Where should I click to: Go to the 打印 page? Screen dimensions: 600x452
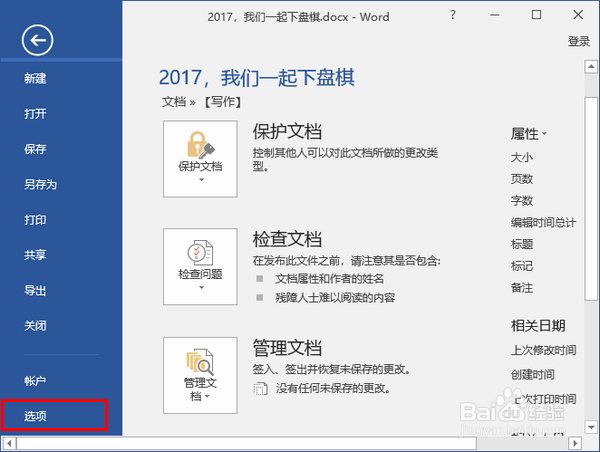click(x=35, y=220)
